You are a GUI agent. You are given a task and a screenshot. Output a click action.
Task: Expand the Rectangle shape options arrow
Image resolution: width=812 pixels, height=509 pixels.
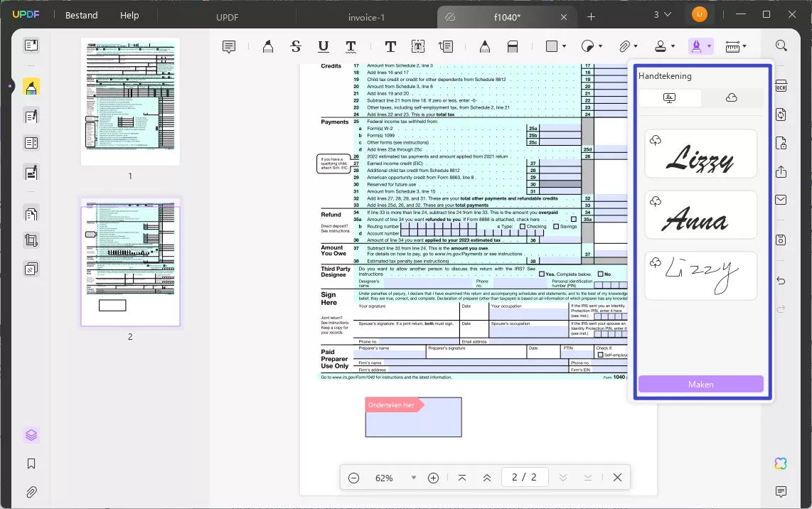pyautogui.click(x=564, y=47)
